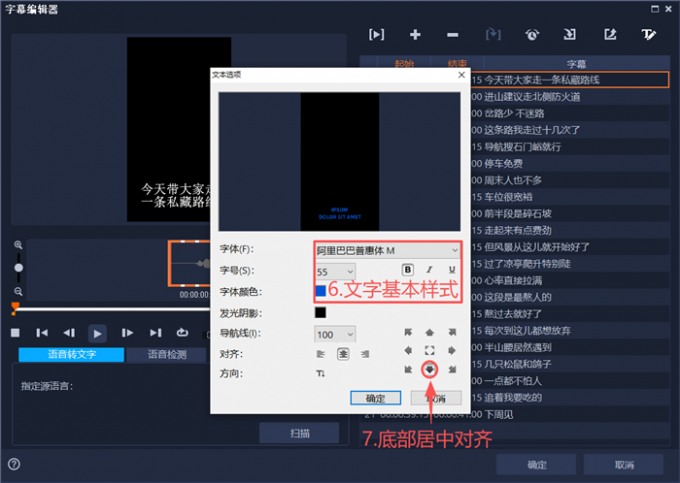This screenshot has height=483, width=680.
Task: Play the video preview
Action: point(97,333)
